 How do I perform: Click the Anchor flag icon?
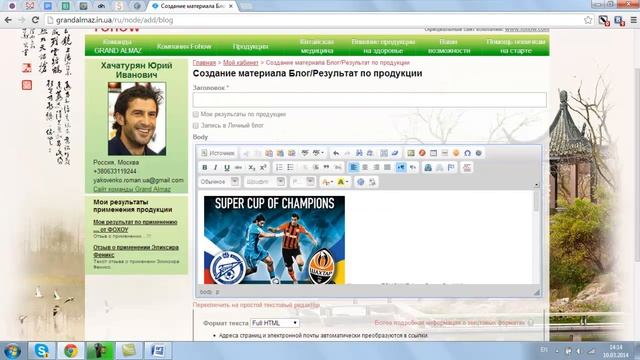click(x=451, y=167)
